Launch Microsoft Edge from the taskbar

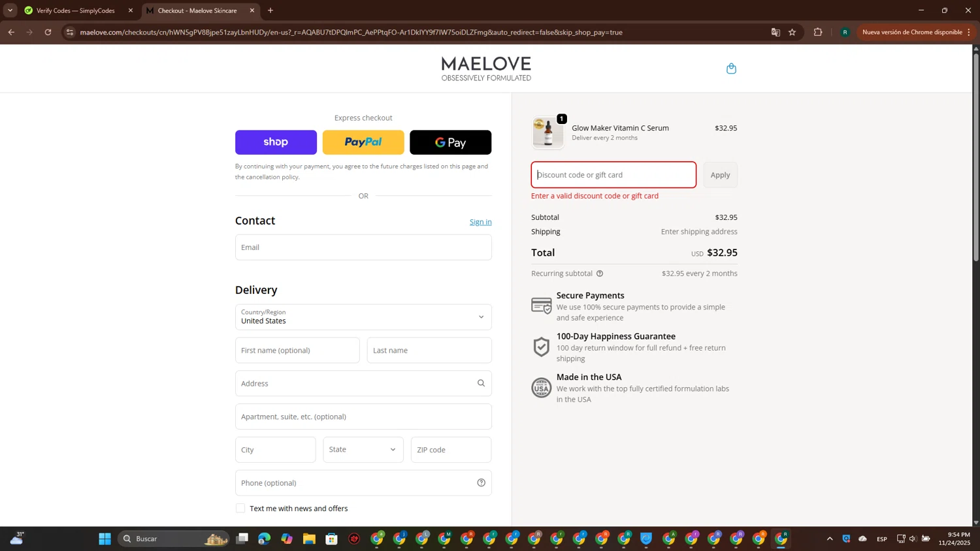coord(264,539)
